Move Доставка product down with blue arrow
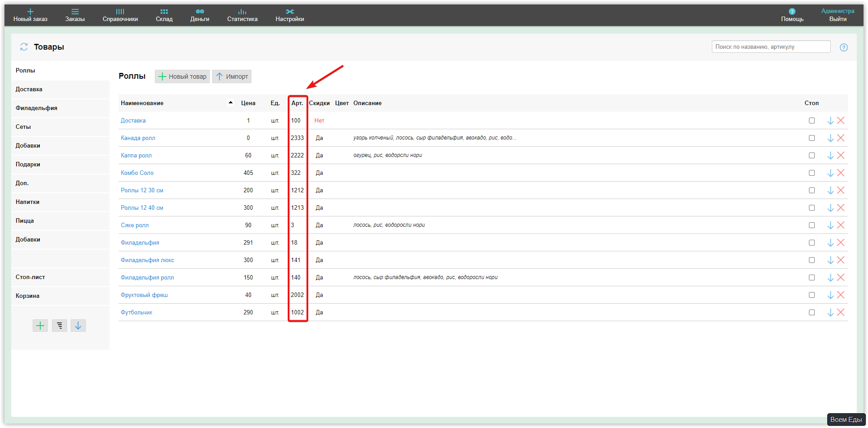 pyautogui.click(x=830, y=120)
